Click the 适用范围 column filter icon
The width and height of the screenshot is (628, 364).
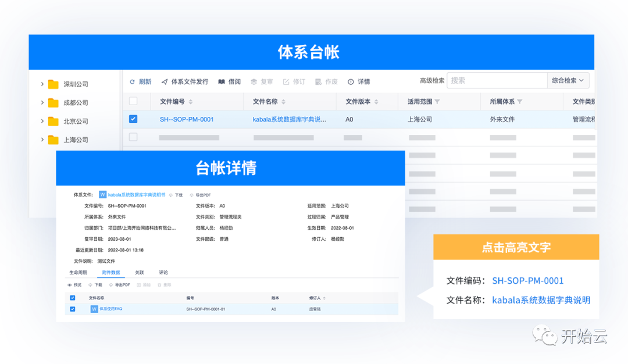(x=437, y=102)
